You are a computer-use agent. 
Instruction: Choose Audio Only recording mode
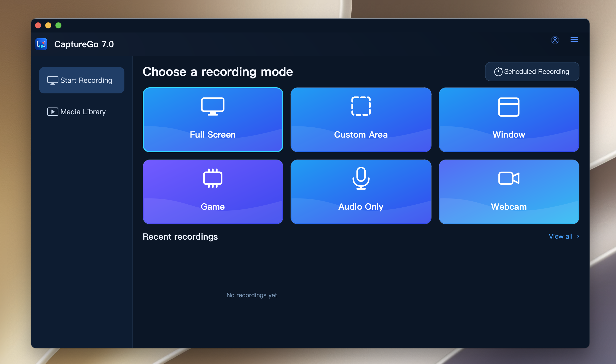(x=361, y=192)
